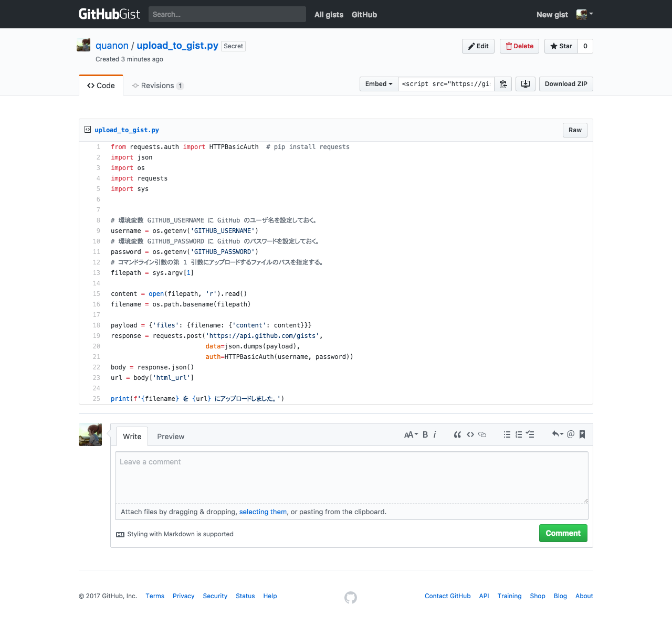Add an unordered list to the comment
This screenshot has width=672, height=626.
[x=507, y=434]
